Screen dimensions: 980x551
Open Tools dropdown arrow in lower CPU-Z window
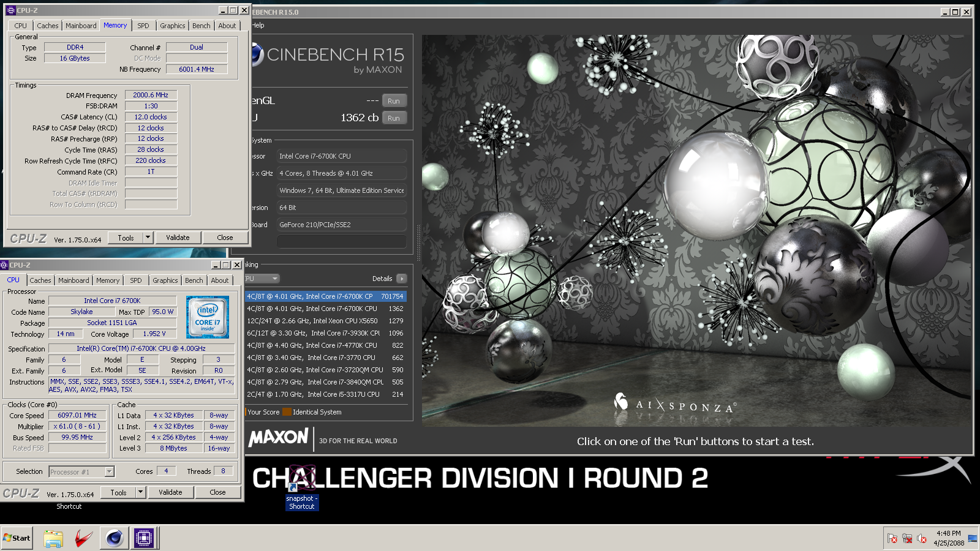point(140,492)
